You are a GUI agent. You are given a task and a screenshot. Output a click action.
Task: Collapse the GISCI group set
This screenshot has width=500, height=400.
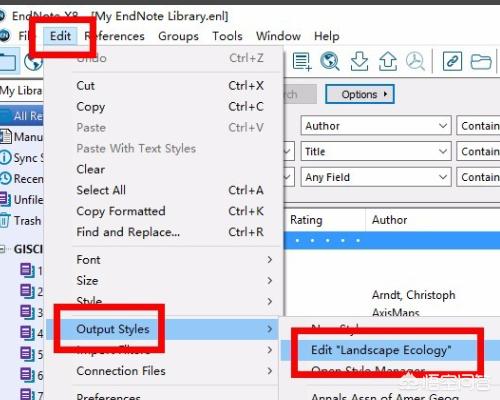click(3, 249)
